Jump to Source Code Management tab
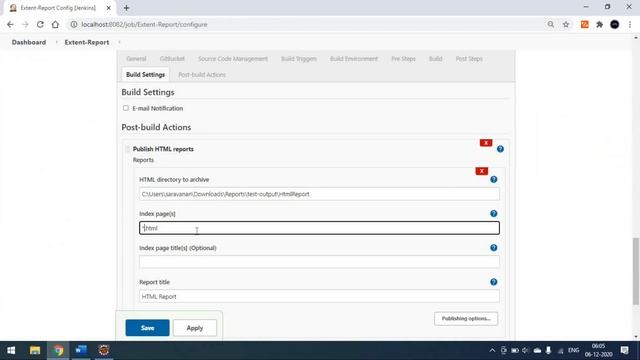The height and width of the screenshot is (360, 640). click(233, 59)
